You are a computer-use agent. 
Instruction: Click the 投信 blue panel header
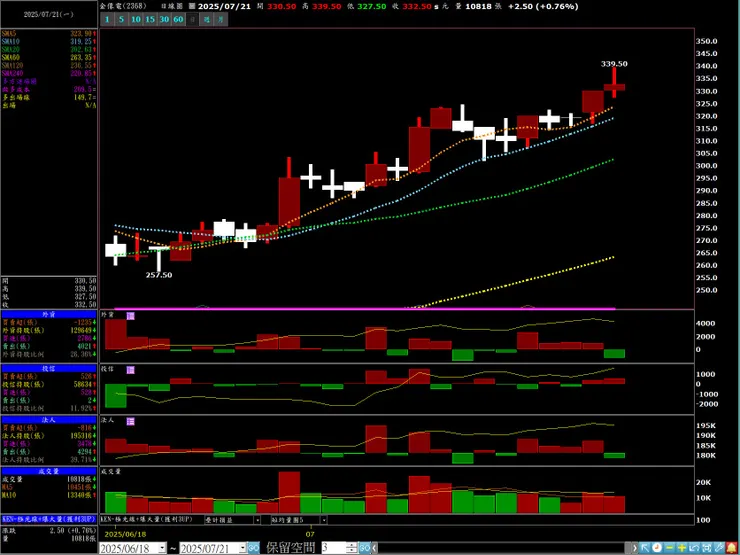pyautogui.click(x=49, y=368)
